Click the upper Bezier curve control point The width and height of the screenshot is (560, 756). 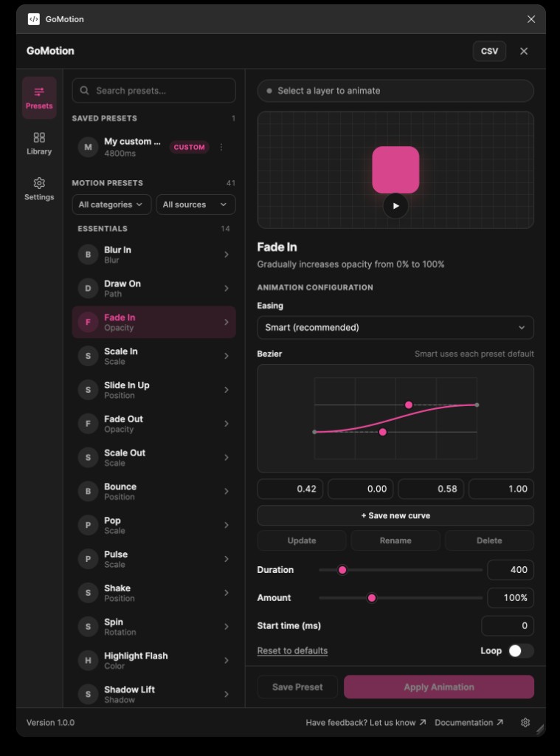[x=409, y=405]
